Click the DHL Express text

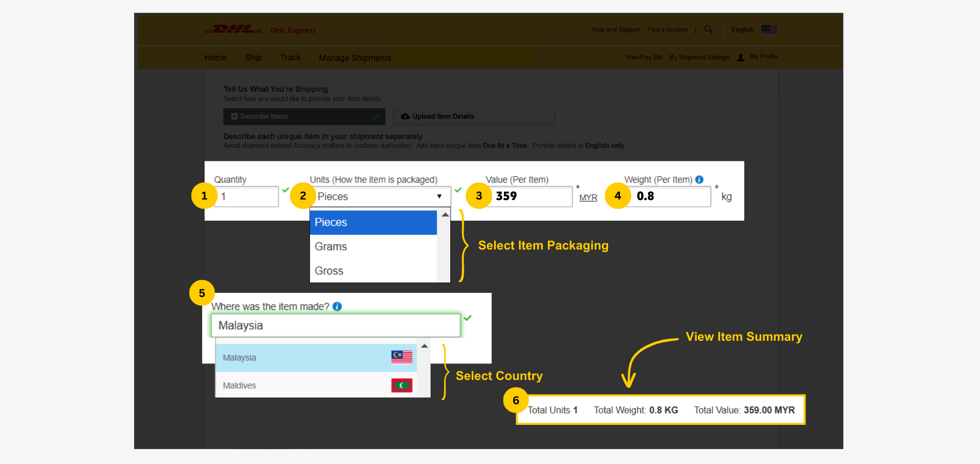click(x=293, y=30)
